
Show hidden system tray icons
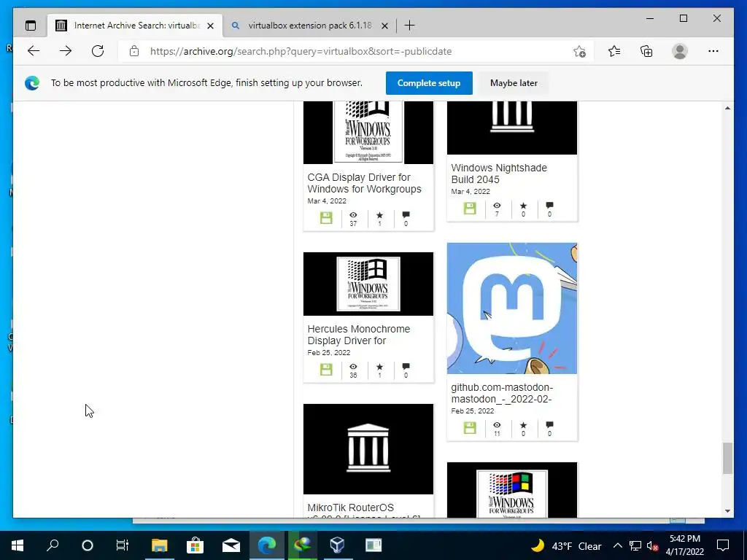[x=617, y=545]
